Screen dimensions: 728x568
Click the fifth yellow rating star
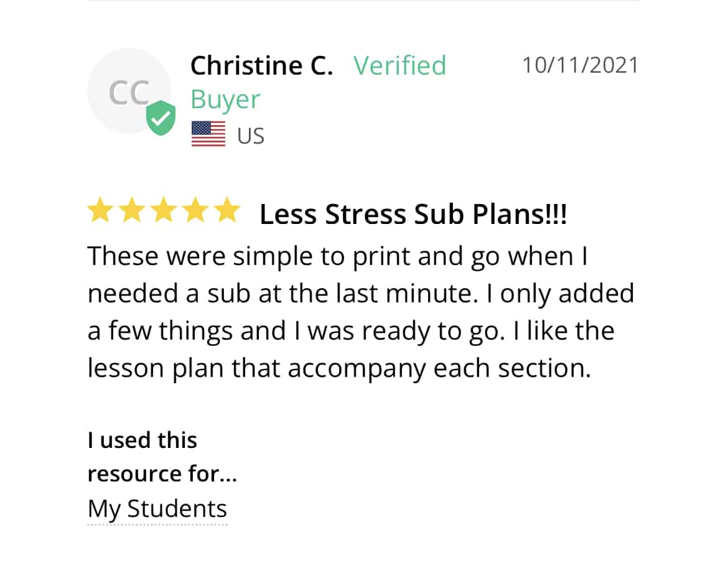227,210
